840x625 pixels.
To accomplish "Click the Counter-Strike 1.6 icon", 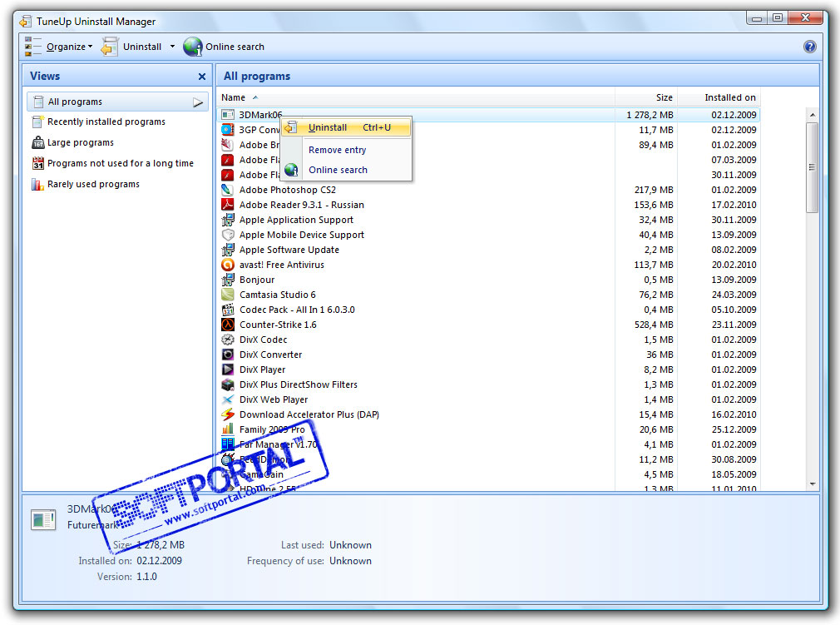I will 228,325.
